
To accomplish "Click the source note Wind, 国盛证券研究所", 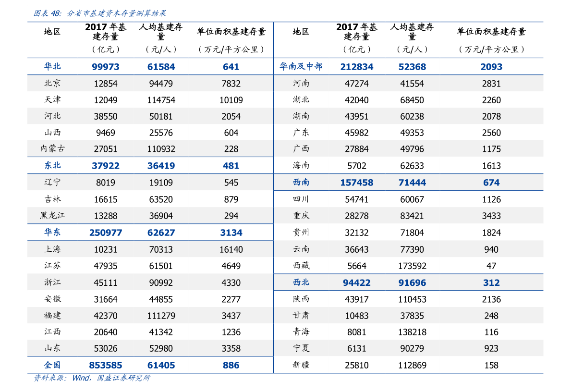I will pos(111,378).
